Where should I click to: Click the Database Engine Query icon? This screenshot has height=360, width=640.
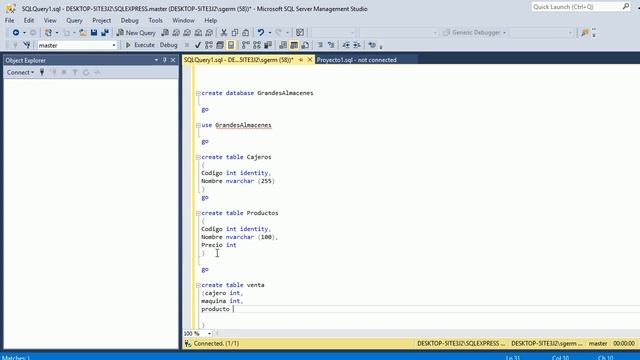(x=165, y=33)
